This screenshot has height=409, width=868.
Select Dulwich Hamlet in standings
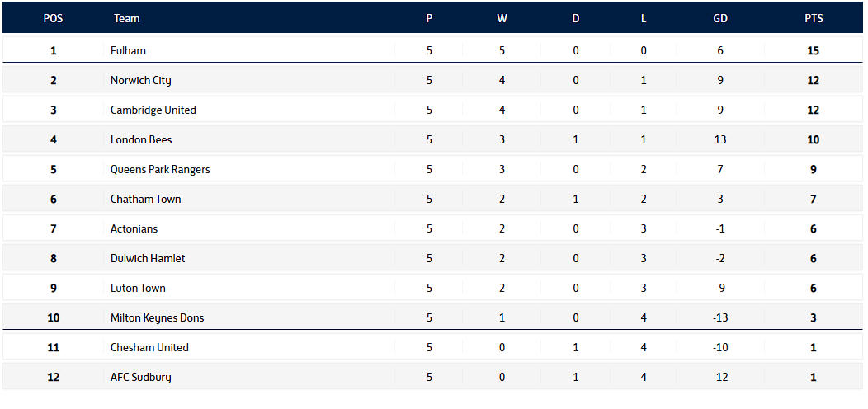tap(148, 258)
